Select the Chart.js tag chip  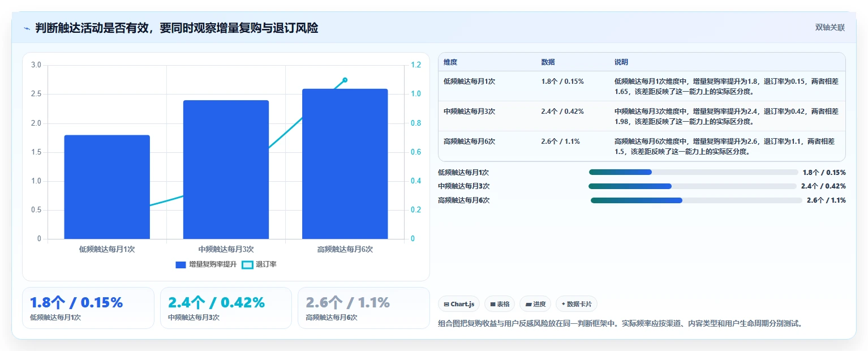click(x=459, y=304)
